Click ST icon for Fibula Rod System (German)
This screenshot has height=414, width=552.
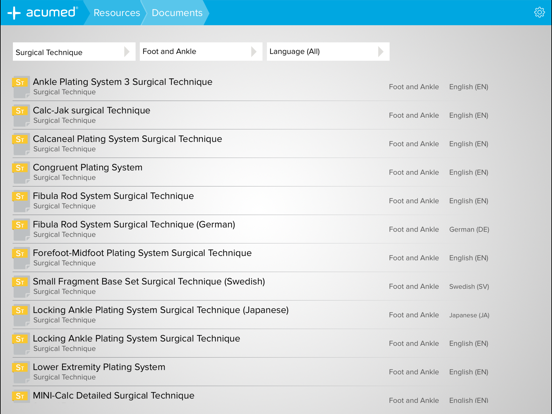coord(20,230)
